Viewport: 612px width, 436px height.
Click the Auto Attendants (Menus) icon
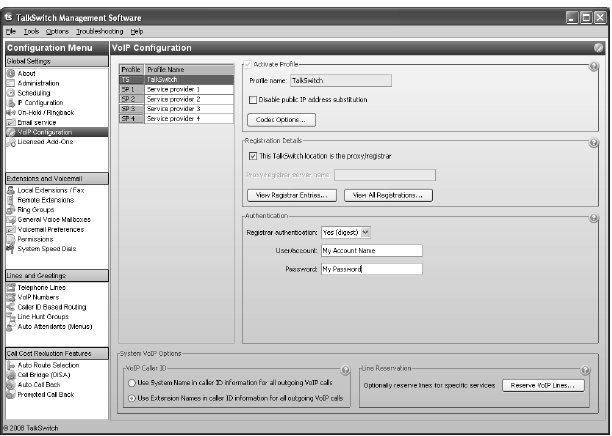(11, 326)
